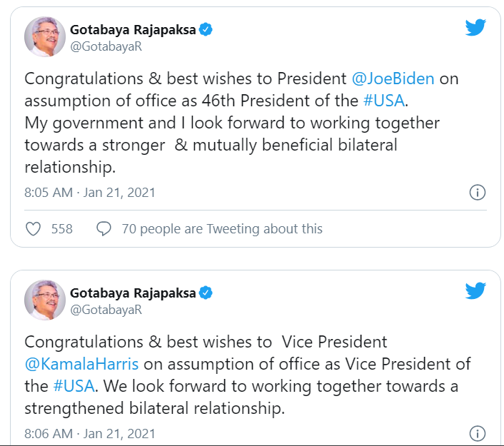
Task: Open profile avatar in first tweet
Action: pos(45,36)
